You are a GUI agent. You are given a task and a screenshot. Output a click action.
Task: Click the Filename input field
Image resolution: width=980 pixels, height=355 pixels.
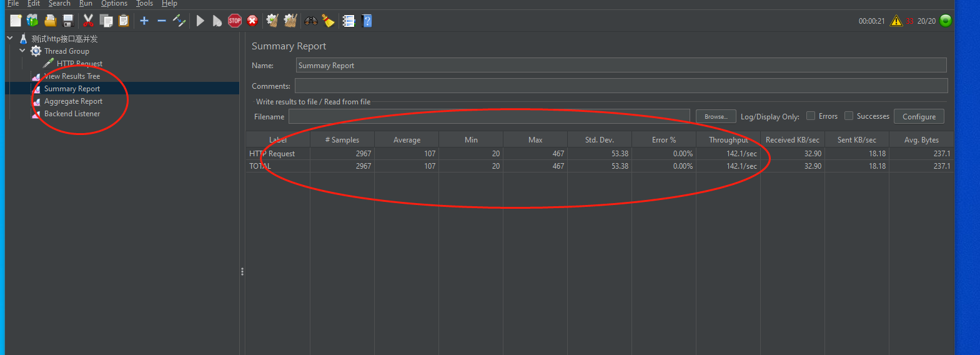click(x=488, y=116)
